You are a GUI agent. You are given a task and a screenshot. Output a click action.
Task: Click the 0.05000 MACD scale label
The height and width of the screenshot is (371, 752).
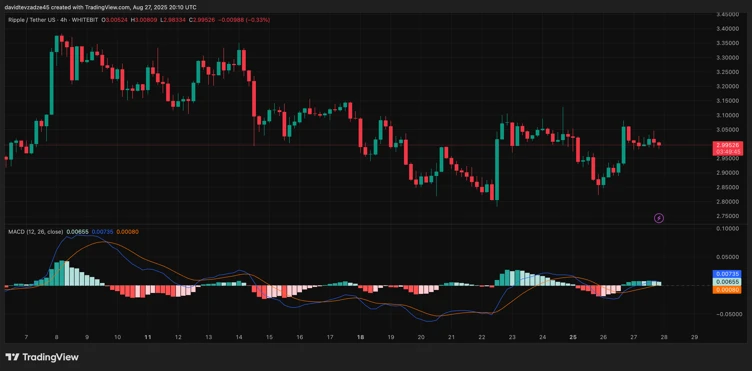(x=728, y=257)
